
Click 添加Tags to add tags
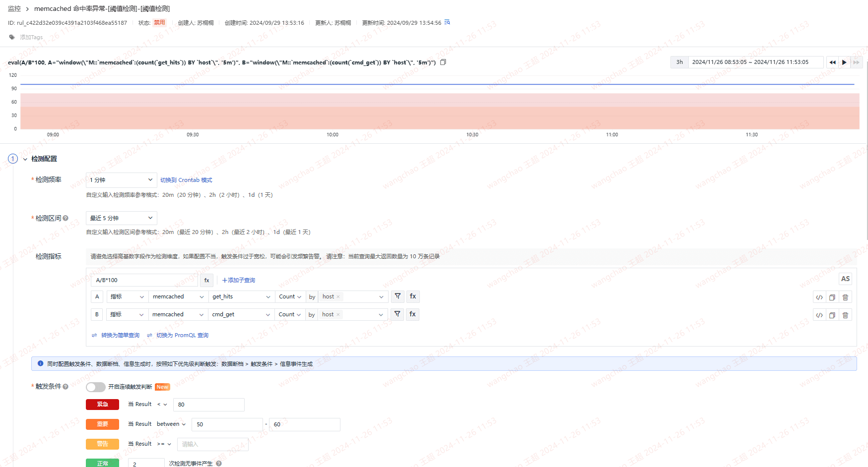click(x=31, y=37)
